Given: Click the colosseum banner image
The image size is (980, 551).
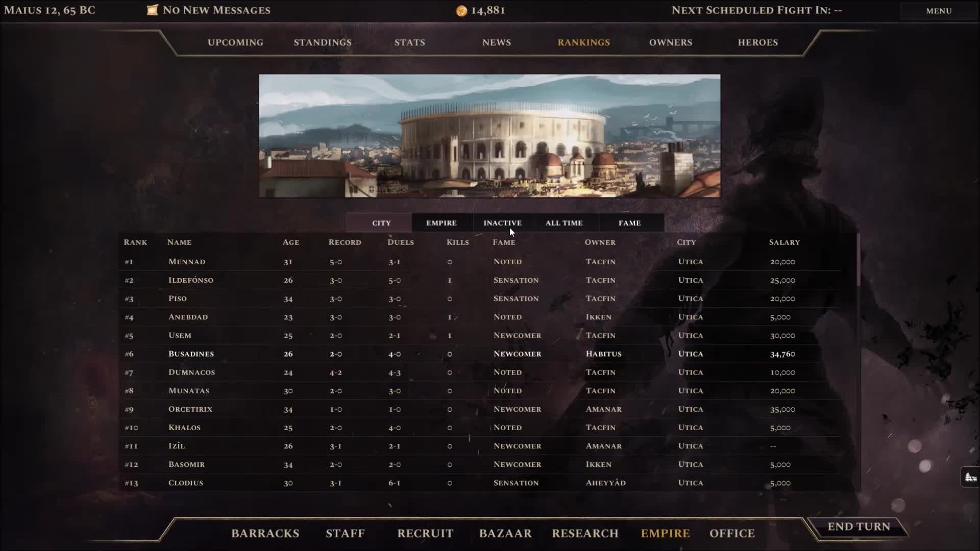Looking at the screenshot, I should (x=489, y=136).
